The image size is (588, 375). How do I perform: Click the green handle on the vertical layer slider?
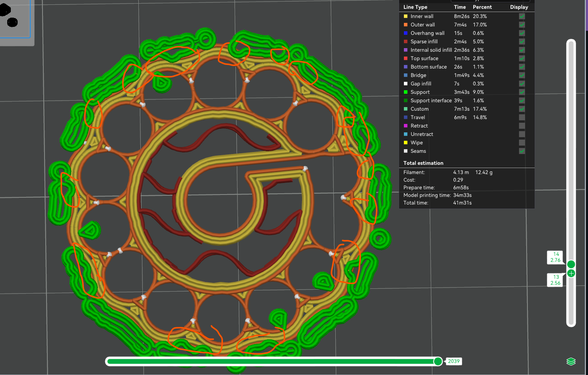pyautogui.click(x=571, y=264)
